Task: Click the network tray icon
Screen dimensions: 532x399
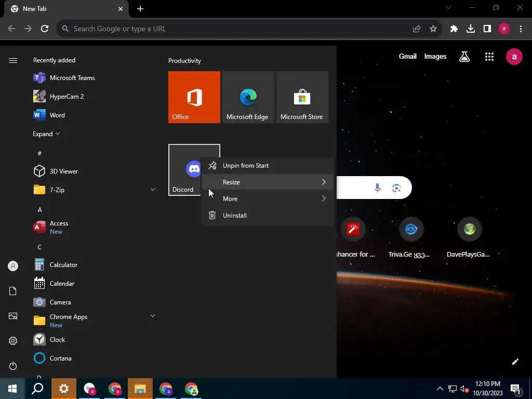Action: point(453,389)
